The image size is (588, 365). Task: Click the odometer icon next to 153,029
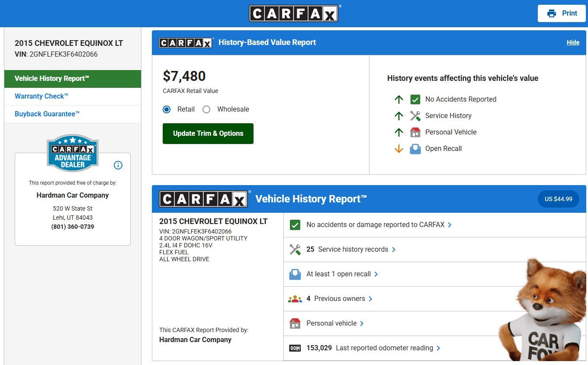[295, 348]
